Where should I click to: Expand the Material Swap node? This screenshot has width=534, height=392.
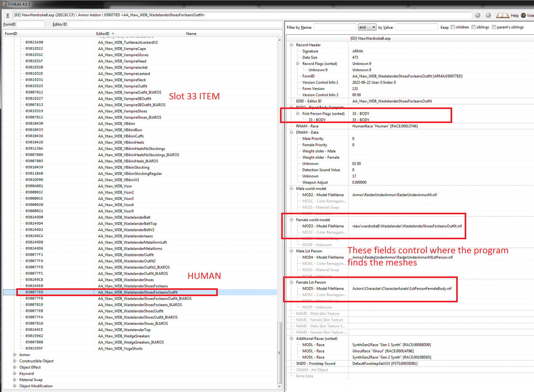tap(15, 380)
